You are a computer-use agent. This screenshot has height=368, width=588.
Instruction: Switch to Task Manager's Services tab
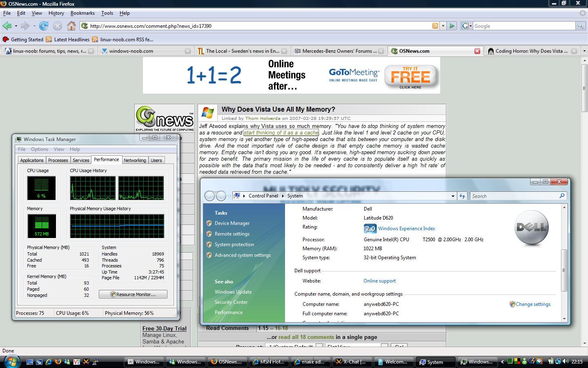coord(81,160)
